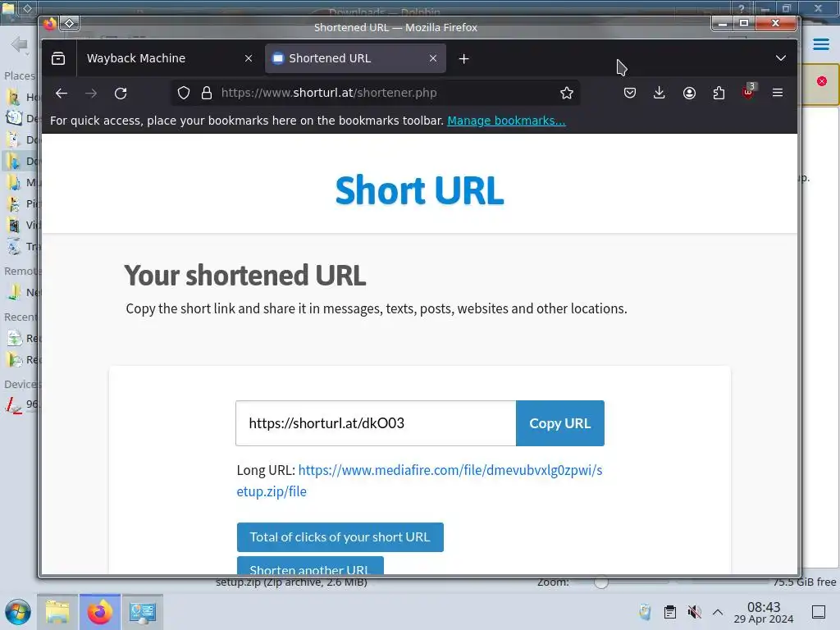This screenshot has width=840, height=630.
Task: Click the site security padlock icon
Action: [x=206, y=94]
